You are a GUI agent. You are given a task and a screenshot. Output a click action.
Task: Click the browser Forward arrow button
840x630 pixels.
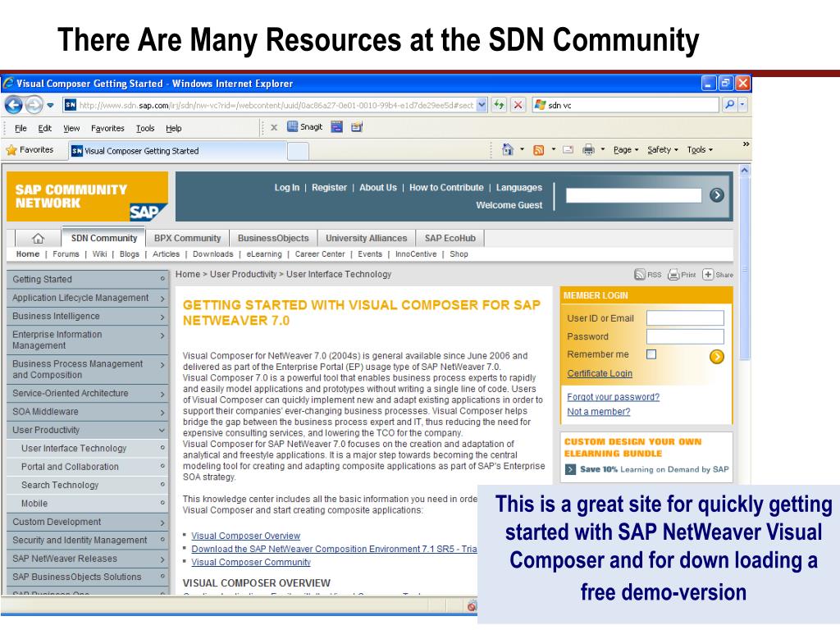coord(34,105)
